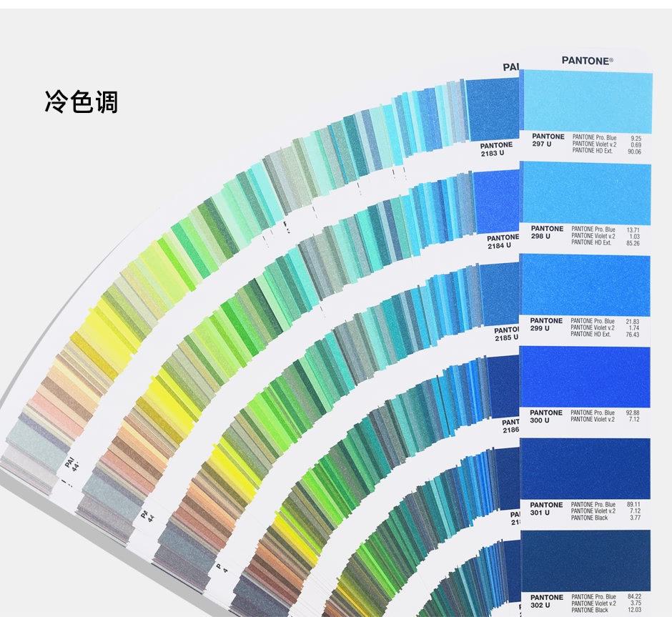Click the PANTONE 302 U navy swatch
Screen dimensions: 672x617
[x=586, y=561]
